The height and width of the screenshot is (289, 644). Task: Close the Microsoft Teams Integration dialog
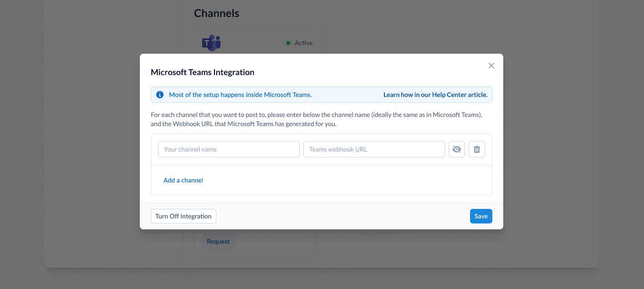491,66
